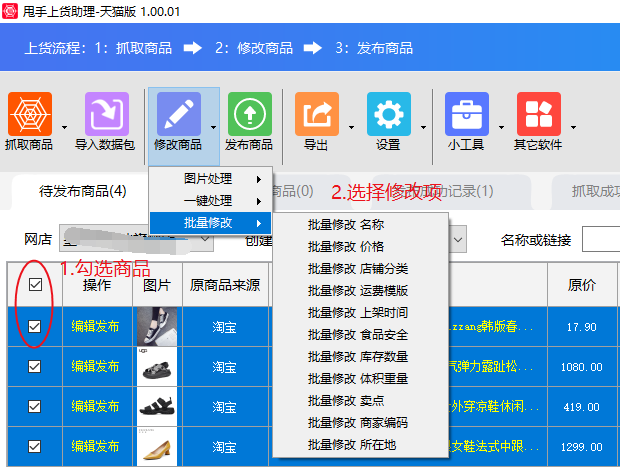
Task: Choose 批量修改 运费模版
Action: 361,291
